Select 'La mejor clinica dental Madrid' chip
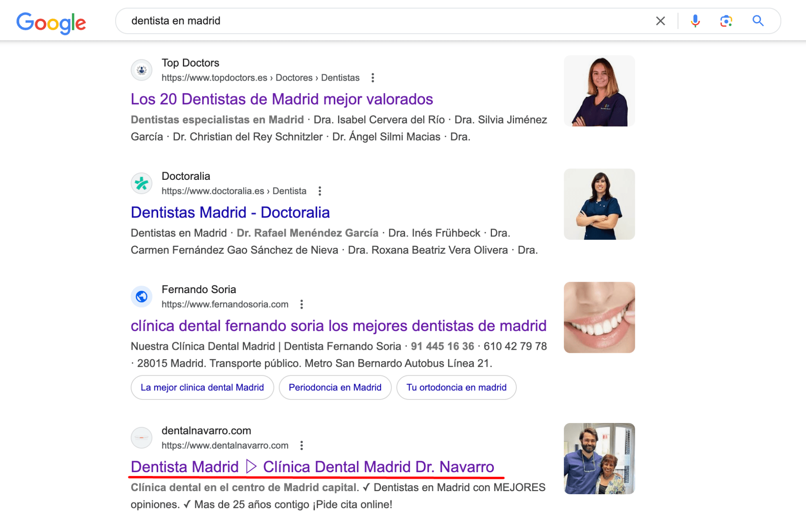The image size is (806, 532). (202, 388)
